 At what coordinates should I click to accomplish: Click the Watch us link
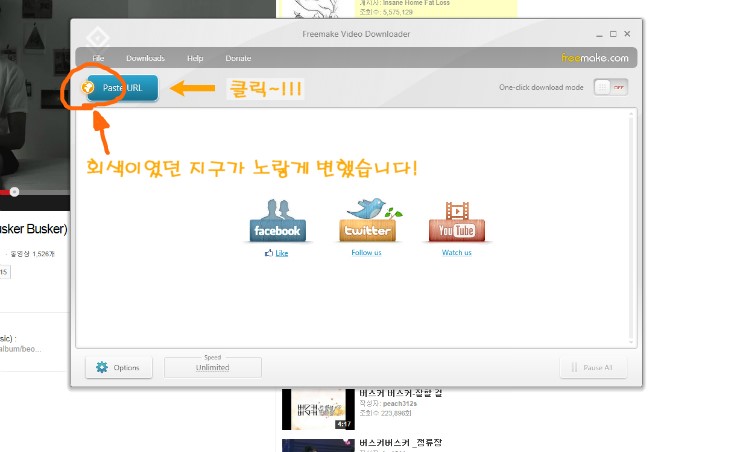point(456,253)
